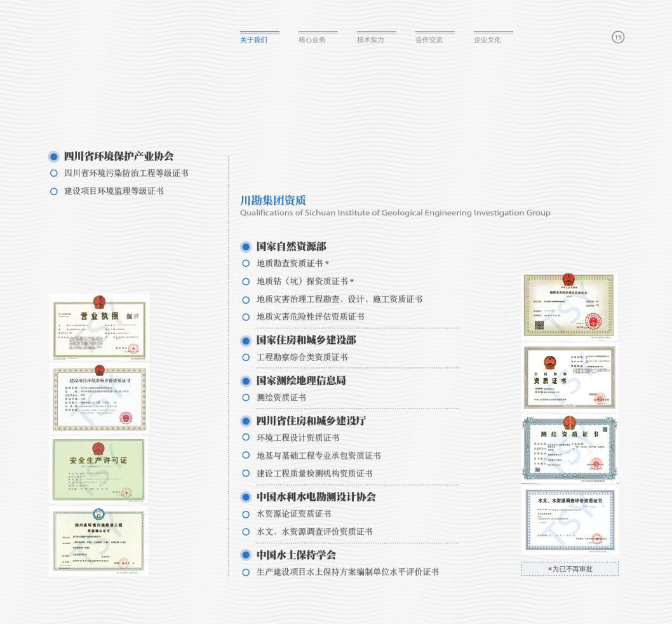This screenshot has height=624, width=672.
Task: Click the 为已不再审批 note box
Action: [x=569, y=569]
